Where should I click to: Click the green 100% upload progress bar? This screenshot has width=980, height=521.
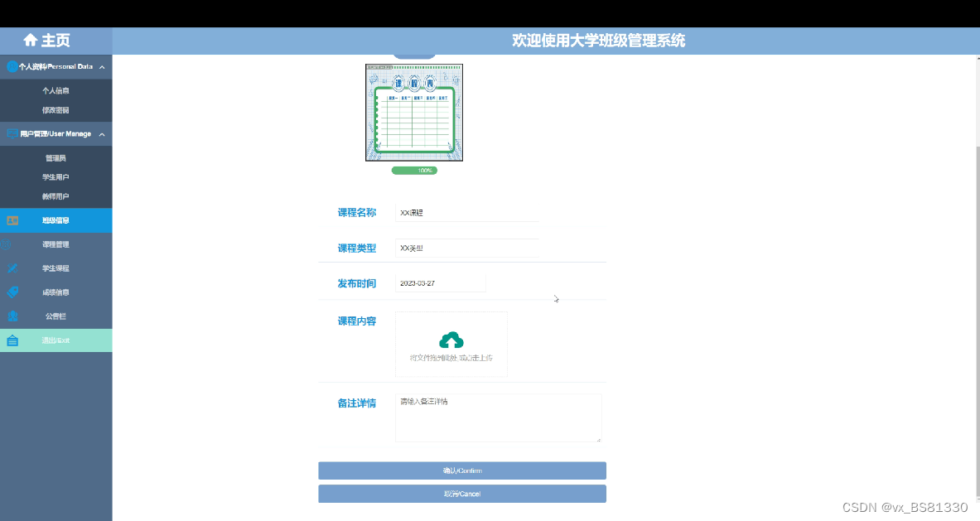tap(414, 171)
